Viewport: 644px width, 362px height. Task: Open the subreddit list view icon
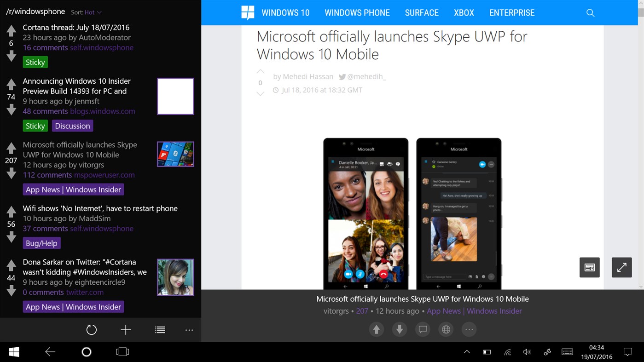(x=159, y=330)
